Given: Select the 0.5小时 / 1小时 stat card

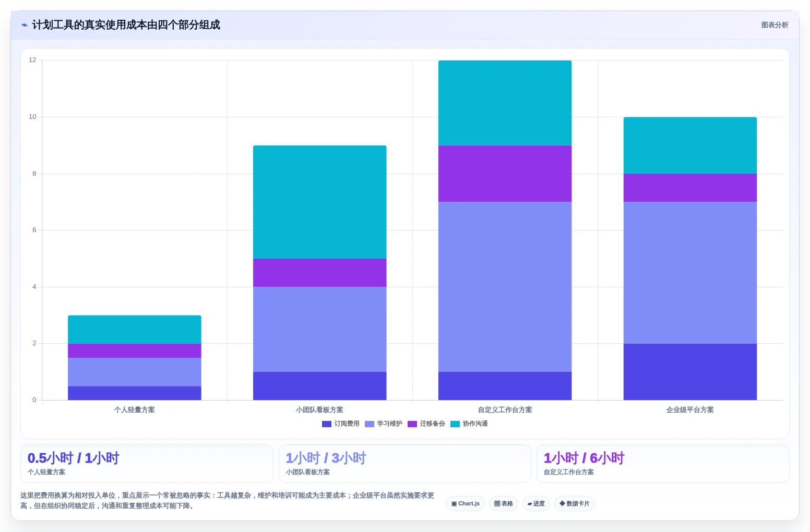Looking at the screenshot, I should 147,464.
